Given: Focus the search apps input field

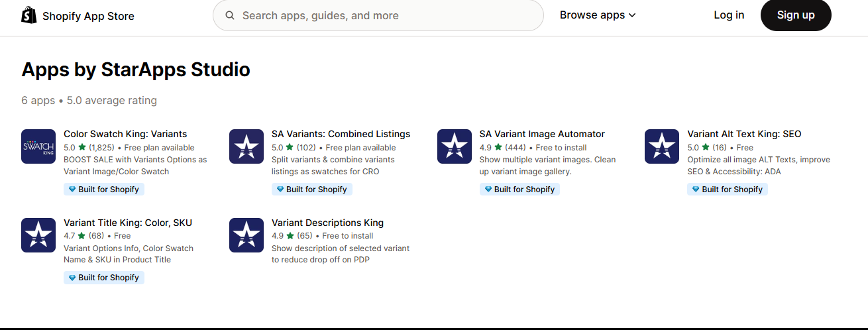Looking at the screenshot, I should [x=384, y=15].
